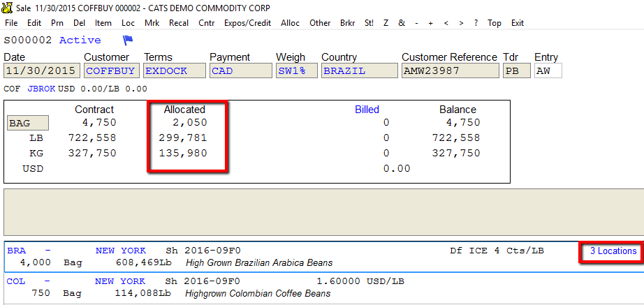This screenshot has width=644, height=305.
Task: Open the Mrk menu
Action: pyautogui.click(x=152, y=23)
